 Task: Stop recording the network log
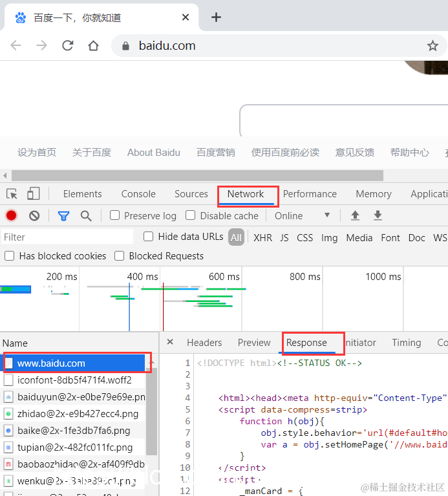tap(12, 216)
